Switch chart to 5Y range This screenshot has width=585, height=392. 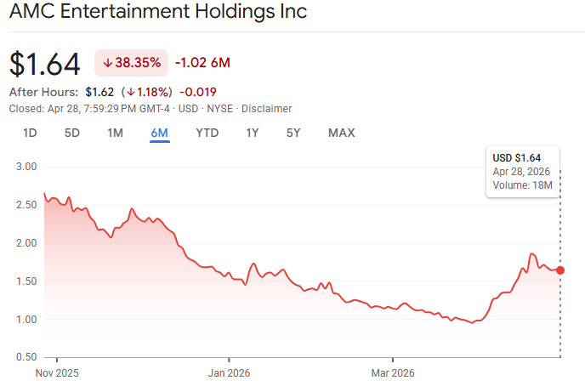(293, 134)
